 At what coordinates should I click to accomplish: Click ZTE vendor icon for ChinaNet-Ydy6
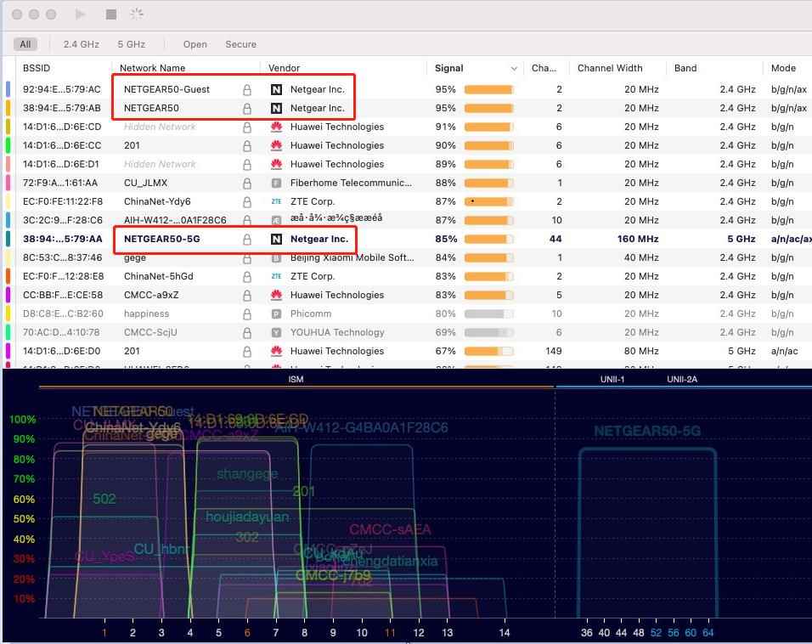pyautogui.click(x=276, y=201)
